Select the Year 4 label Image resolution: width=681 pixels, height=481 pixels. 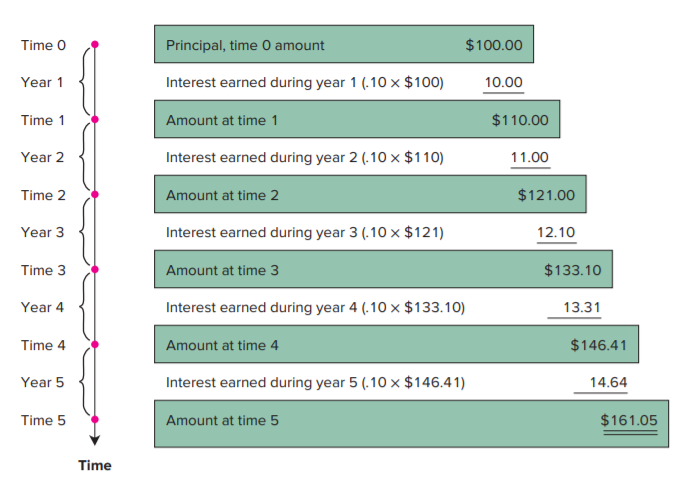(43, 307)
